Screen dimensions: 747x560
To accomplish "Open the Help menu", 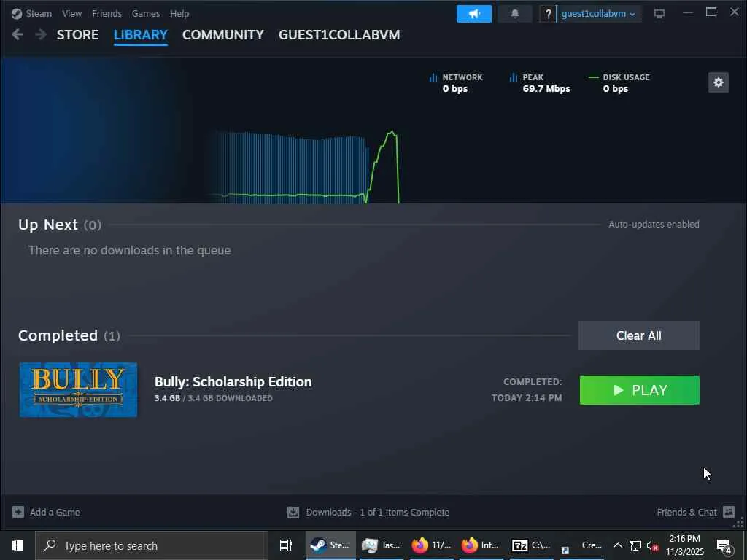I will 179,14.
